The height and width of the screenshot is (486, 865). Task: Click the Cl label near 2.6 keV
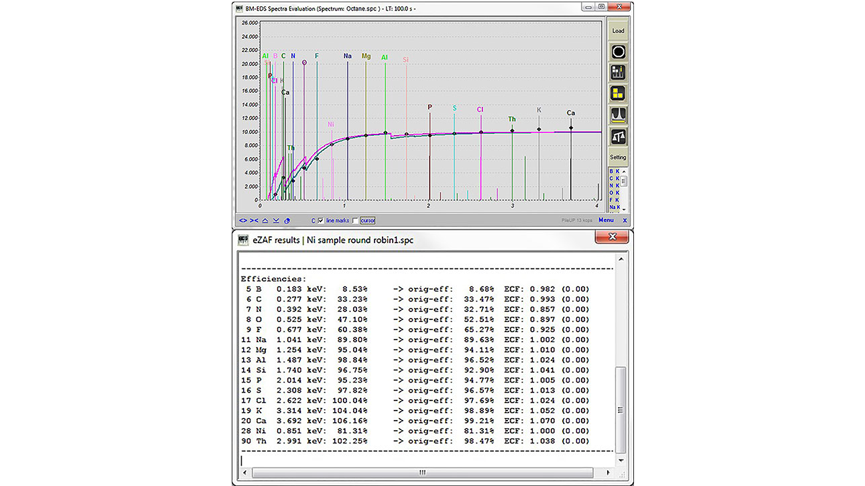coord(480,110)
